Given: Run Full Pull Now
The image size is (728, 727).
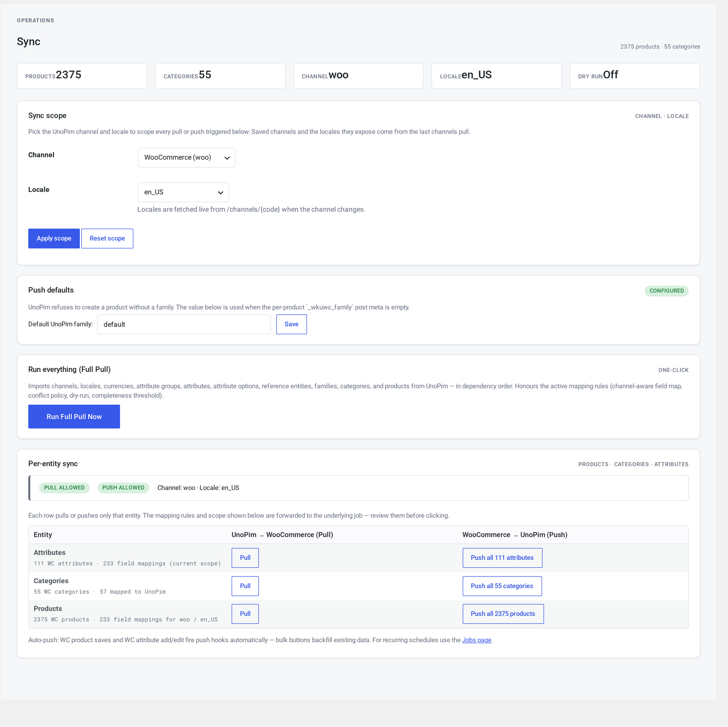Looking at the screenshot, I should [74, 417].
